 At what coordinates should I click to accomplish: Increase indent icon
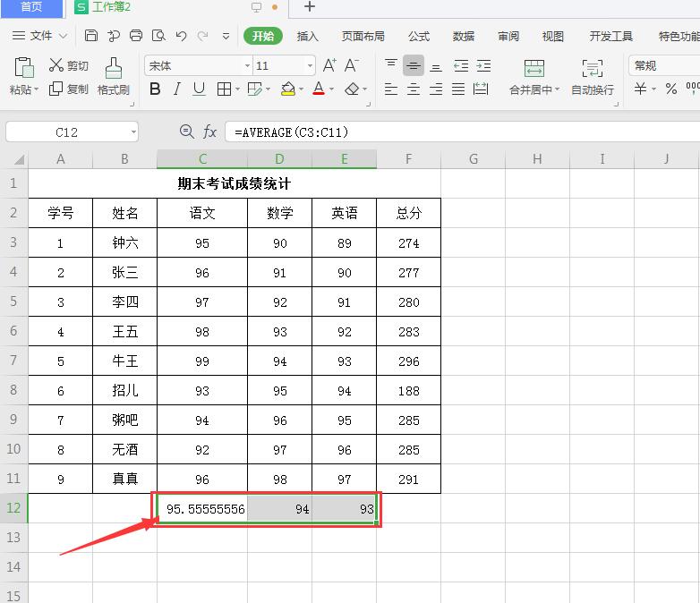(483, 65)
